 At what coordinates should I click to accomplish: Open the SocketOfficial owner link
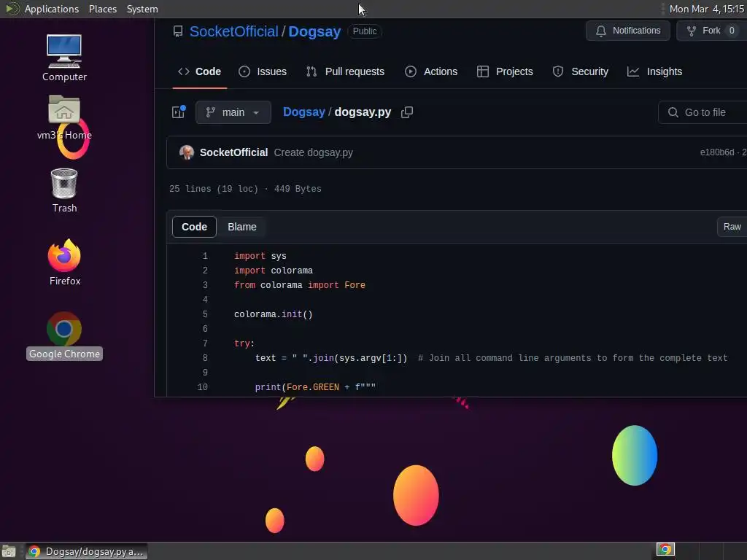click(x=233, y=31)
